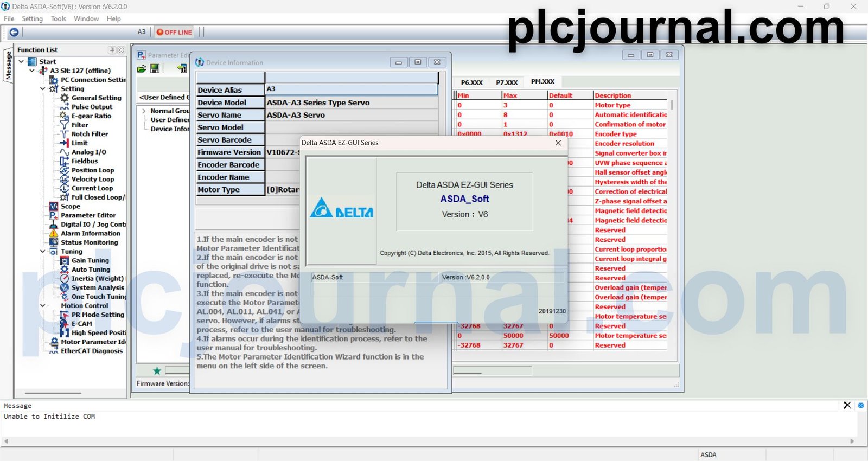Toggle the Function List pin button
Image resolution: width=868 pixels, height=461 pixels.
tap(112, 50)
